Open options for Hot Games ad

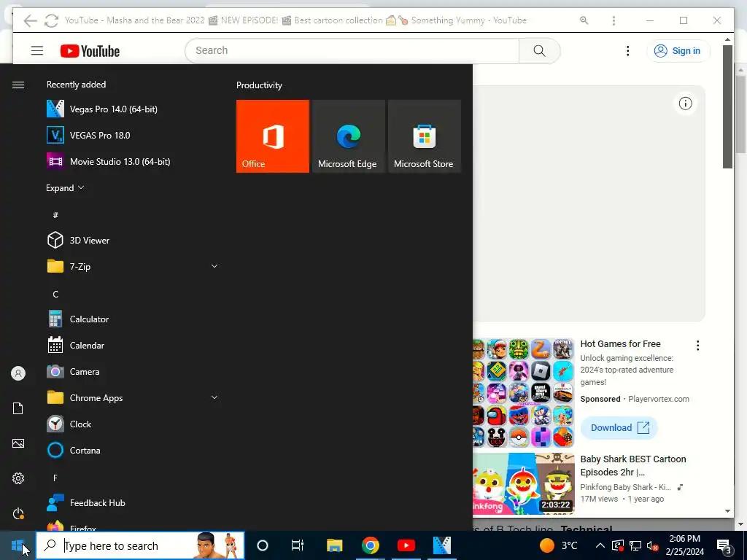point(698,346)
